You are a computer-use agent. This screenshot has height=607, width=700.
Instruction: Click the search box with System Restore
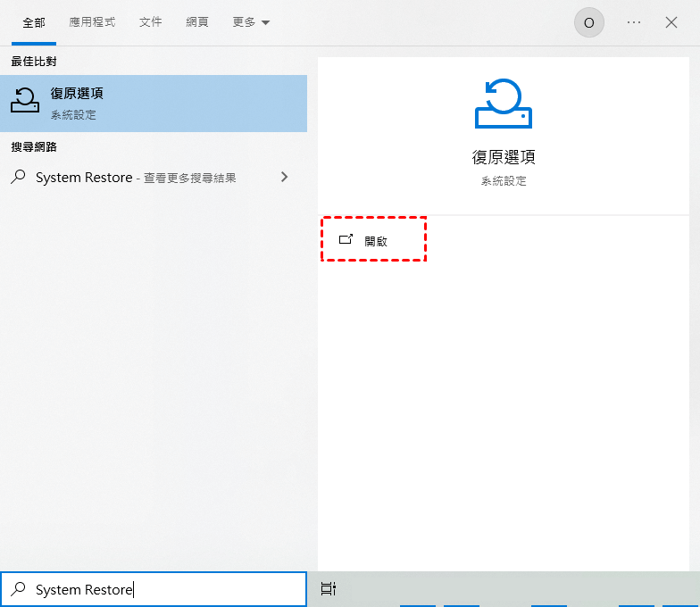point(154,589)
